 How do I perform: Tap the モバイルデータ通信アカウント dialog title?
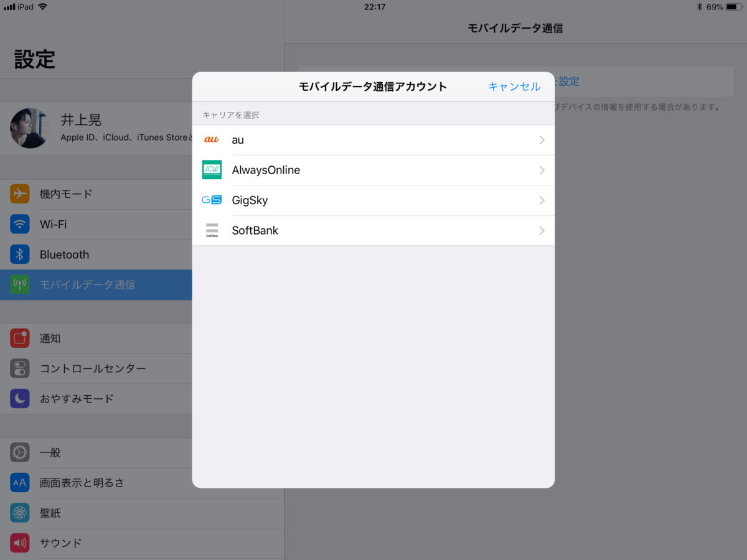tap(373, 86)
